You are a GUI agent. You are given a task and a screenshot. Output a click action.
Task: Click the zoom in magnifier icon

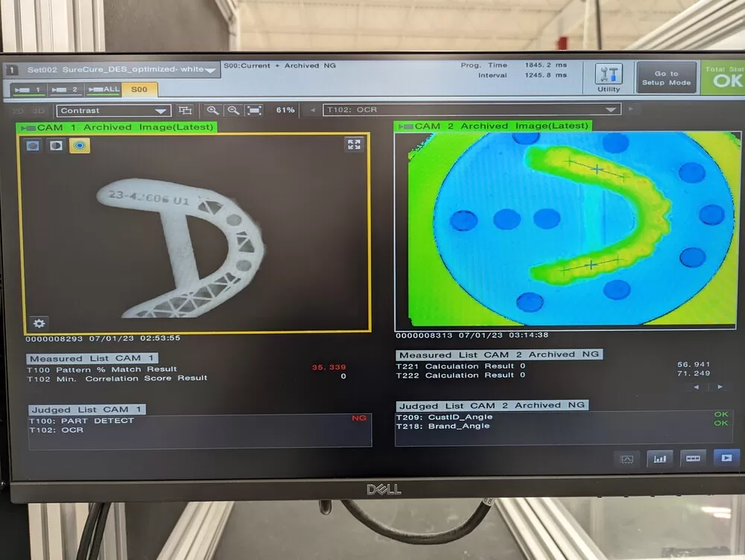(x=213, y=110)
